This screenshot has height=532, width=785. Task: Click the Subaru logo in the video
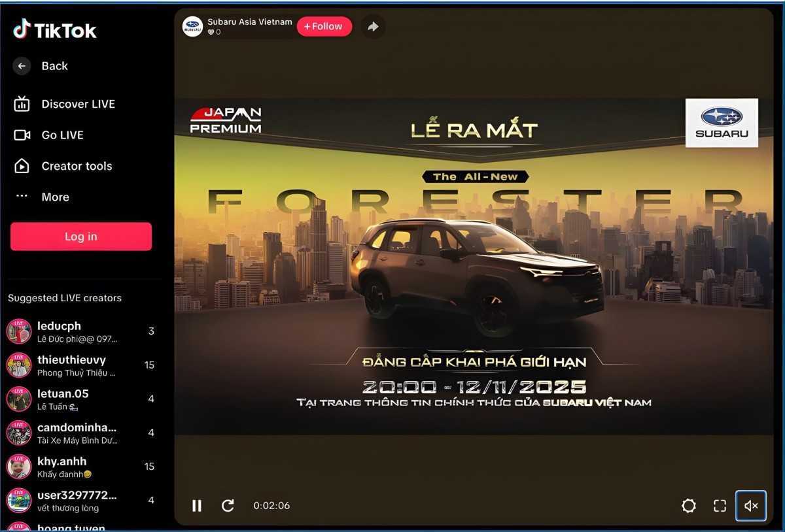tap(722, 123)
